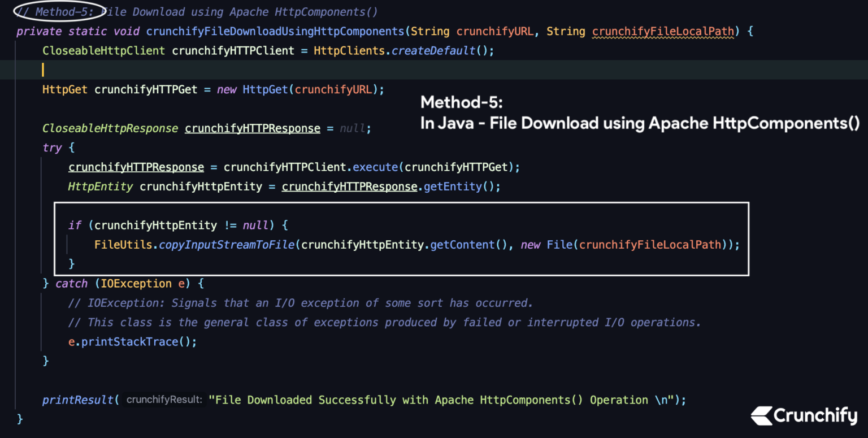Screen dimensions: 868x438
Task: Select the Method-5 annotation overlay text
Action: pos(639,112)
